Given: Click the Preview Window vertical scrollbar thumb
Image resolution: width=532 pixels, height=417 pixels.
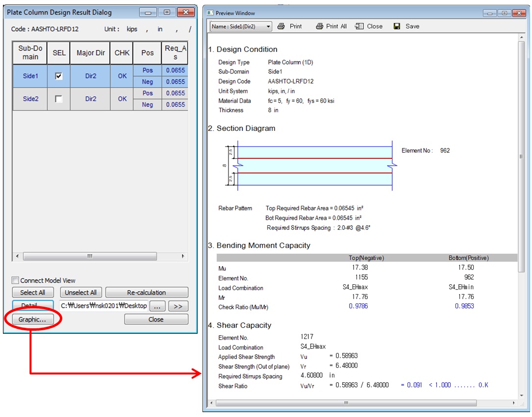Looking at the screenshot, I should coord(521,156).
